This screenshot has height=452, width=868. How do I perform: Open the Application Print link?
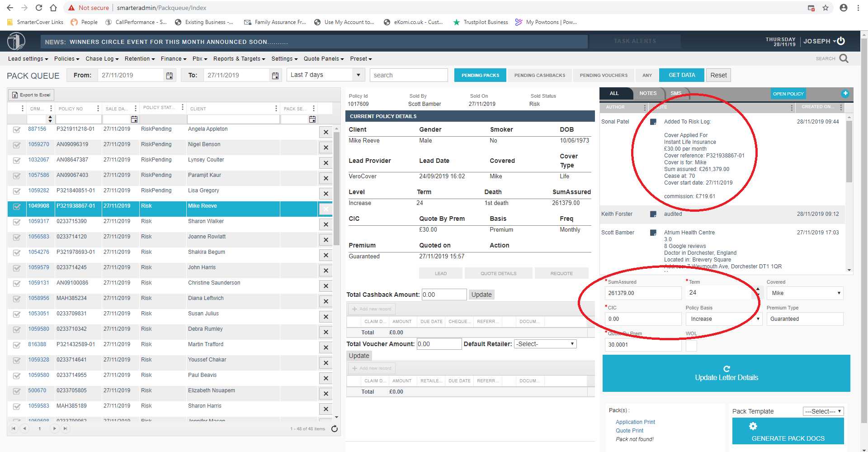tap(635, 422)
